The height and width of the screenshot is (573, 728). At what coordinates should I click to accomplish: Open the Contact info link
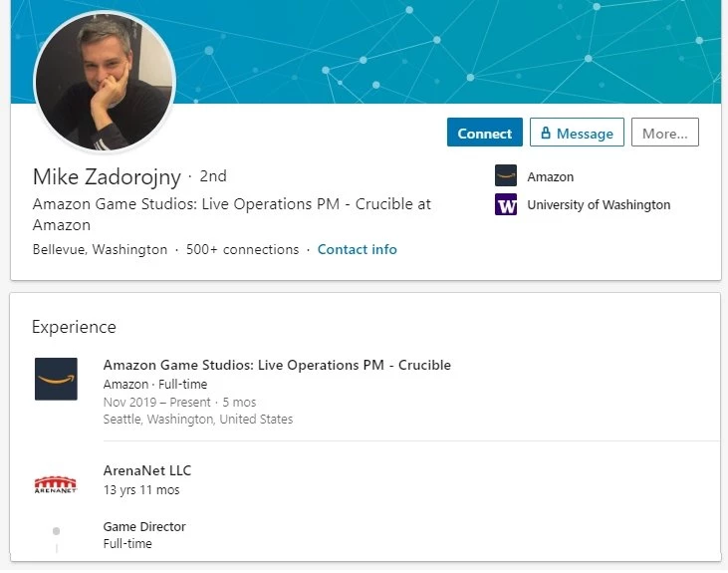pos(357,250)
